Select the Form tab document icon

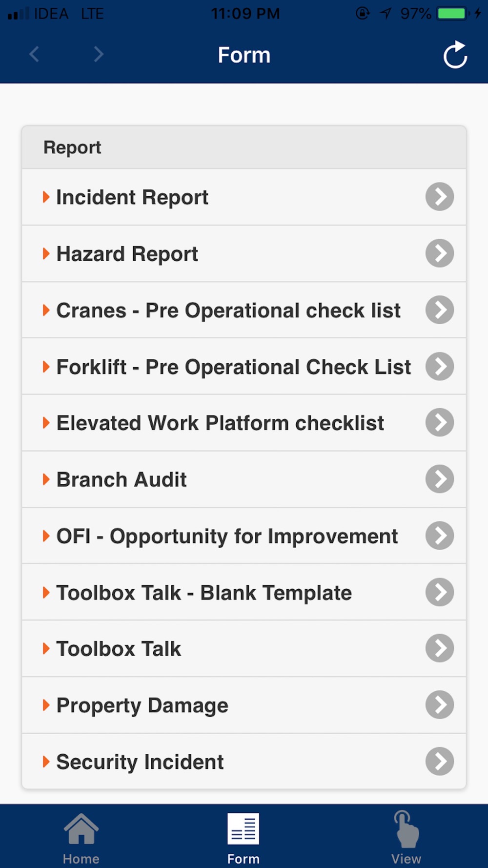244,828
